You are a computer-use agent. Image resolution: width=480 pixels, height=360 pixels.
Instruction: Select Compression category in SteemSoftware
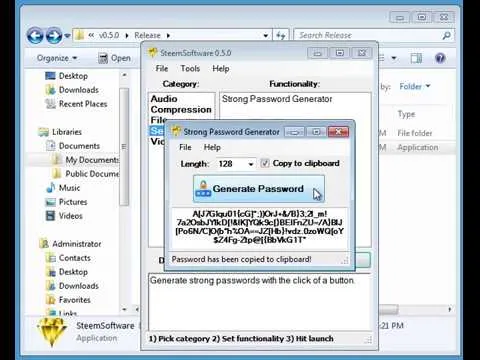181,110
